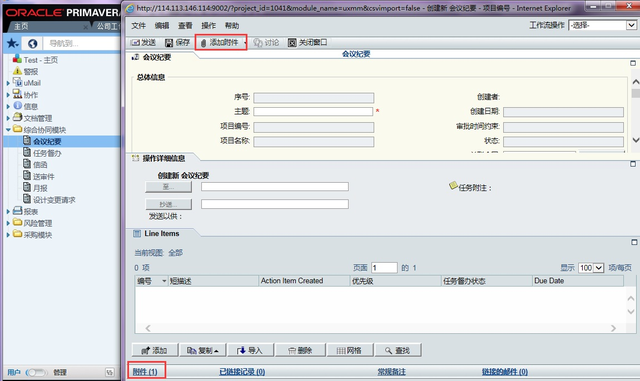This screenshot has height=381, width=640.
Task: Expand the 文档管理 tree node
Action: tap(8, 118)
